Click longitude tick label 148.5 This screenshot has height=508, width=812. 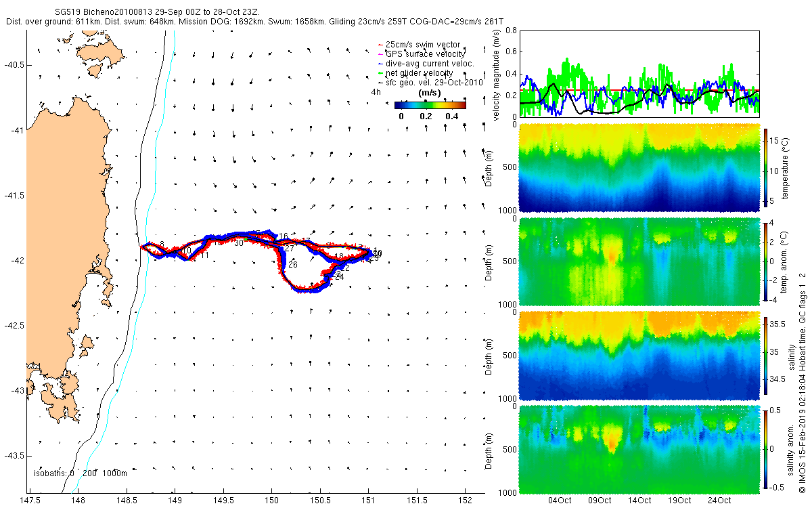pos(127,500)
